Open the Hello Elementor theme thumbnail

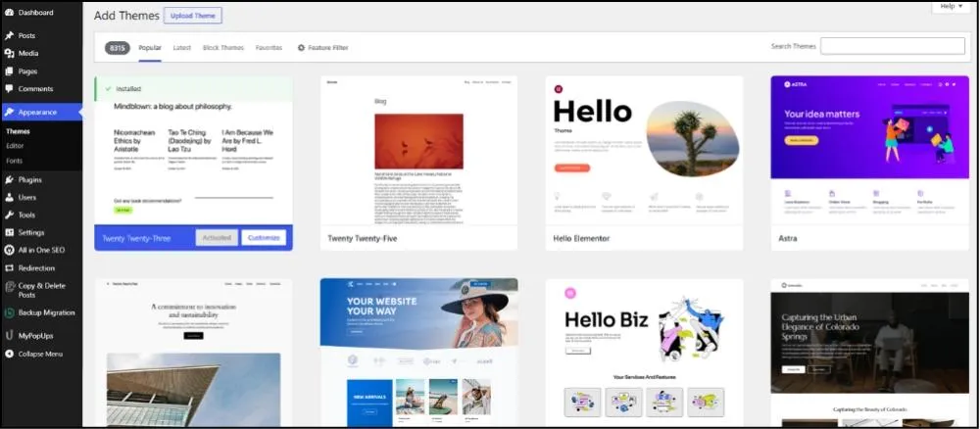click(645, 151)
